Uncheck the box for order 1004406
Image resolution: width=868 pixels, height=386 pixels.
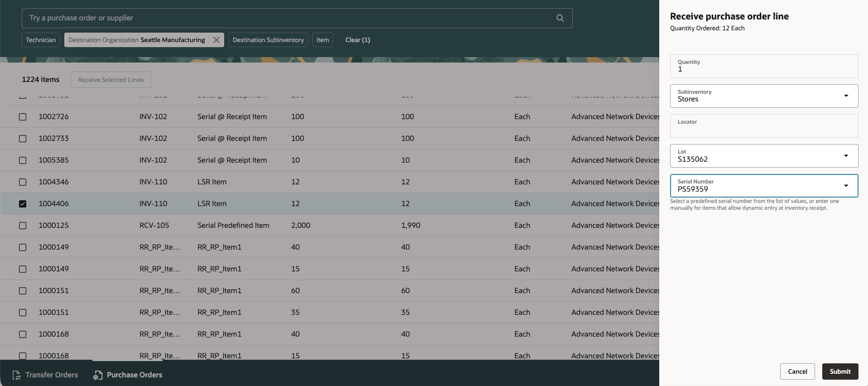click(23, 204)
